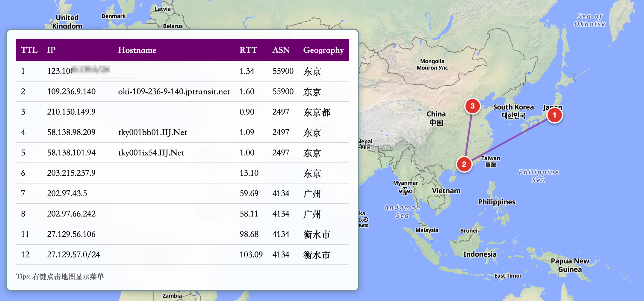Click red map marker number 2
Image resolution: width=644 pixels, height=301 pixels.
click(464, 164)
